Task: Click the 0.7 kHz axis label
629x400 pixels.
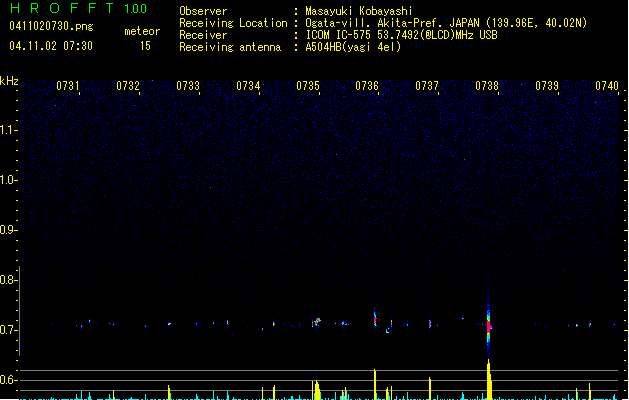Action: coord(9,330)
